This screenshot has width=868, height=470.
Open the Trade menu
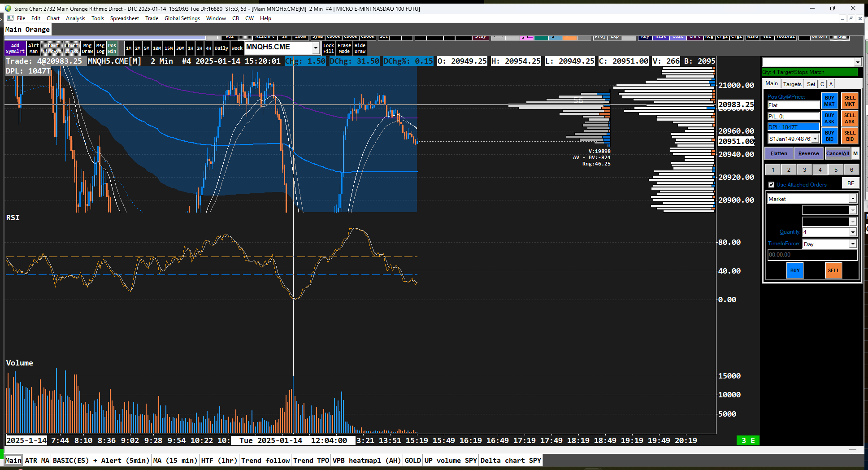point(152,18)
